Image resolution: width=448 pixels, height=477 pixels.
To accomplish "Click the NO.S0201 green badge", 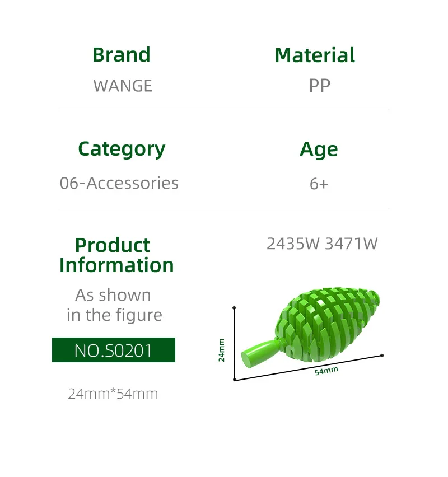I will pos(114,350).
